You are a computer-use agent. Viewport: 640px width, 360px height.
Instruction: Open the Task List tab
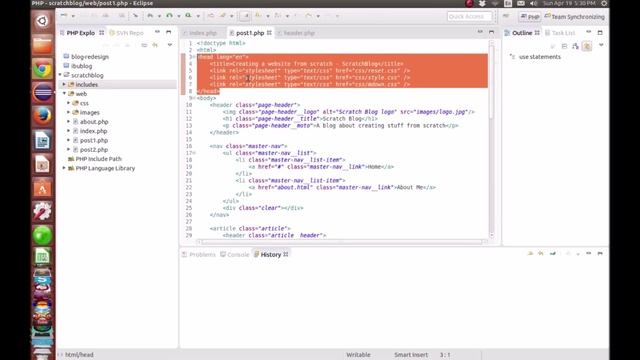point(560,33)
